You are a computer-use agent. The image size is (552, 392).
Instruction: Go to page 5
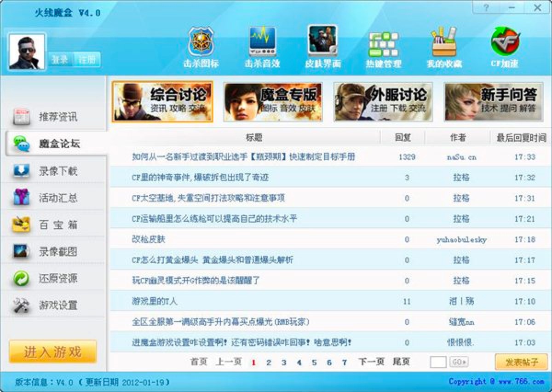coord(314,363)
